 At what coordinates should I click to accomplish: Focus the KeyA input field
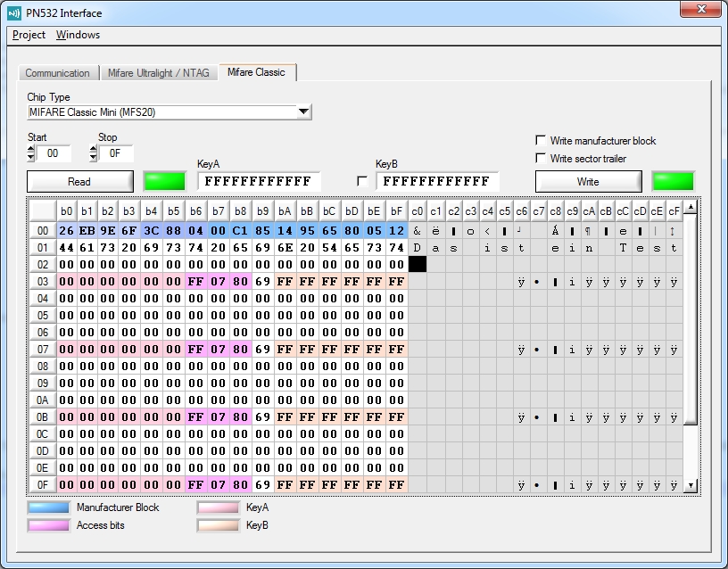(259, 181)
